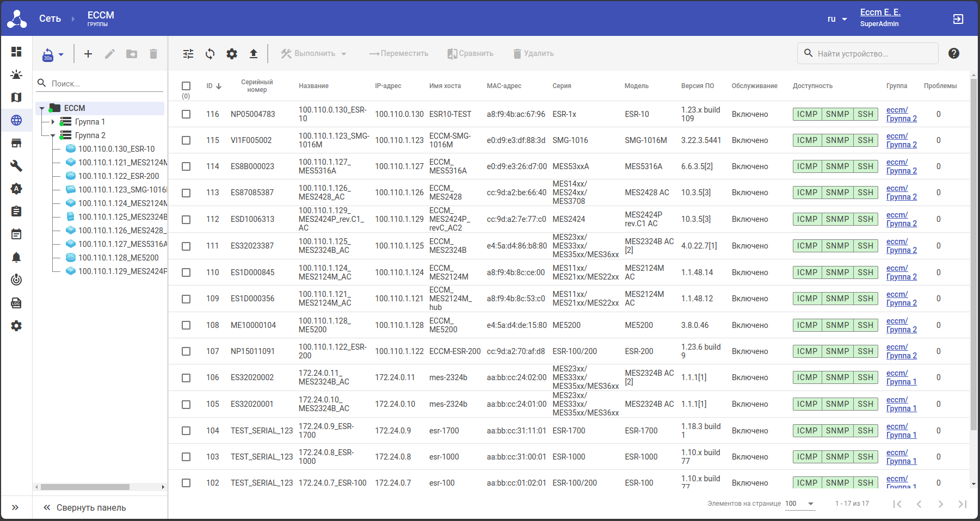The height and width of the screenshot is (521, 980).
Task: Jump to the last page of devices
Action: tap(962, 504)
